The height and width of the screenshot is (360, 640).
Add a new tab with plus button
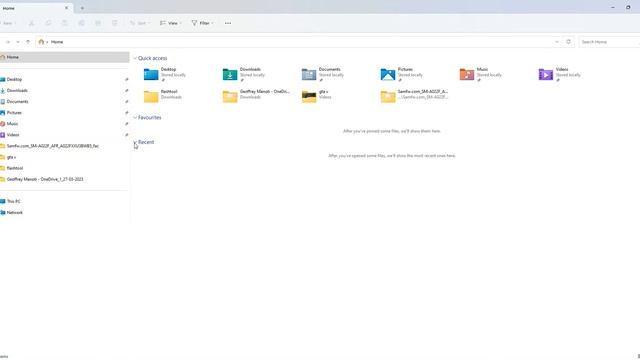click(82, 8)
